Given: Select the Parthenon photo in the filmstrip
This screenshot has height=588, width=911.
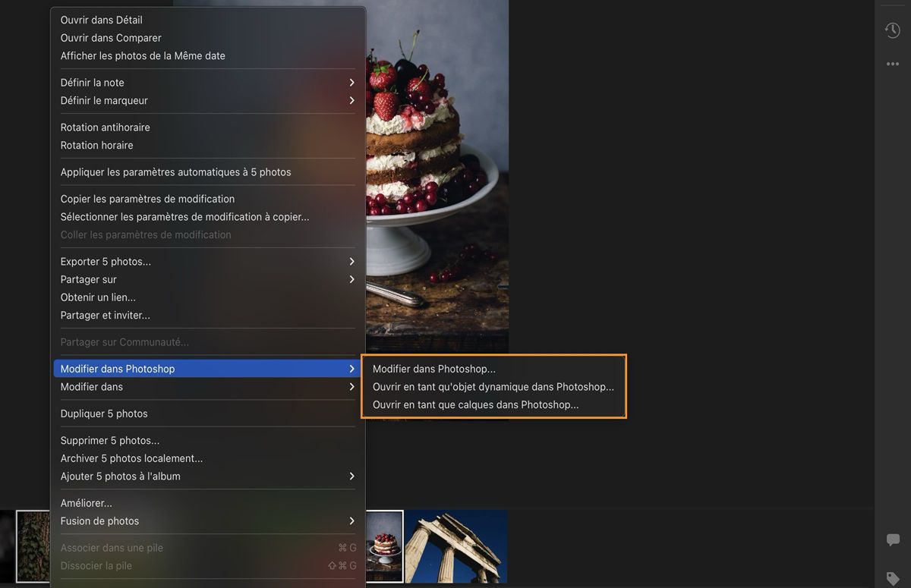Looking at the screenshot, I should pyautogui.click(x=455, y=546).
